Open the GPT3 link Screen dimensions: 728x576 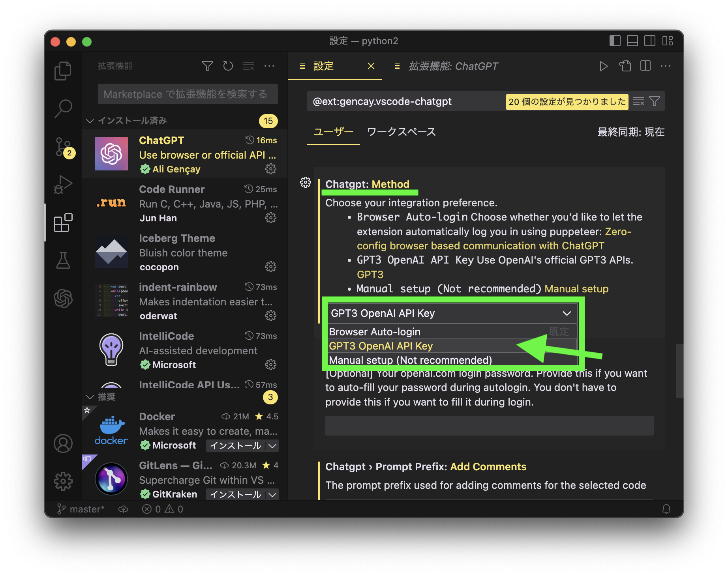(x=370, y=275)
